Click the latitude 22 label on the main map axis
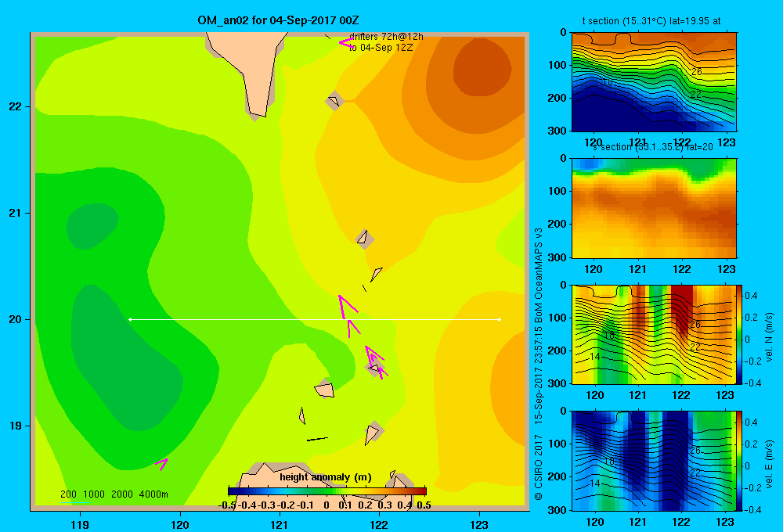Screen dimensions: 783x532 (15, 106)
